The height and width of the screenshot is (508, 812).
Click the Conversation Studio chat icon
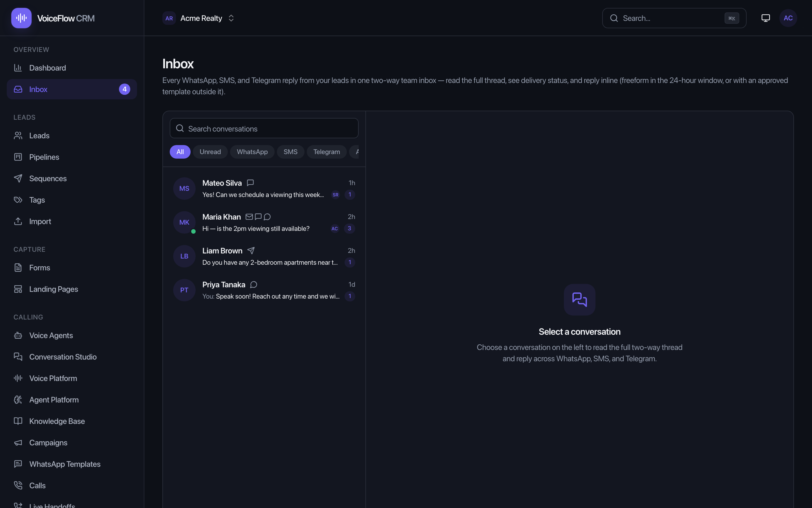(18, 357)
